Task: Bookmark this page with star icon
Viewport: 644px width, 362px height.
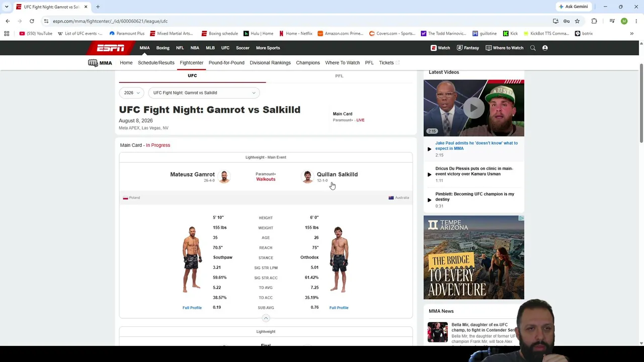Action: coord(577,21)
